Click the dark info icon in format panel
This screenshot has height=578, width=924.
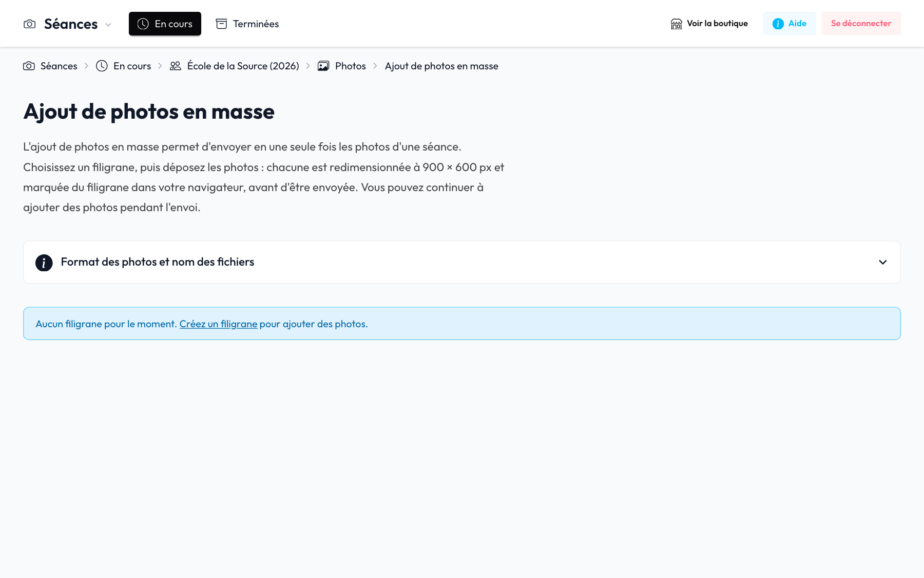(x=44, y=263)
